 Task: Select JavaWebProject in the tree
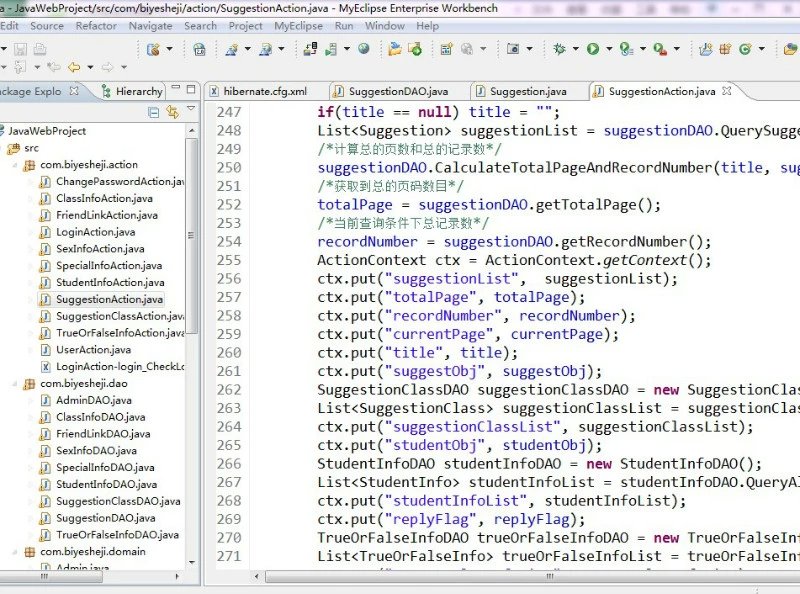tap(47, 131)
